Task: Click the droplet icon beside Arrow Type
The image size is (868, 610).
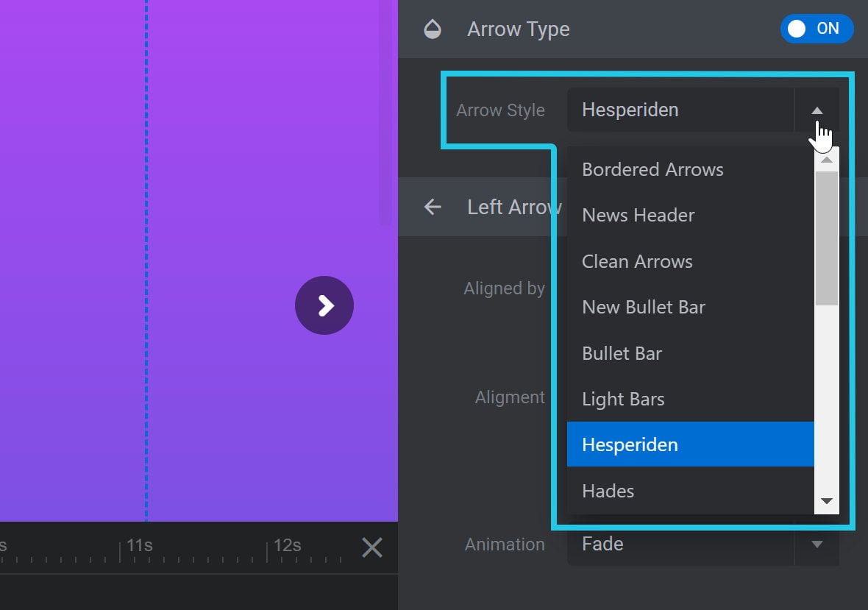Action: [x=433, y=29]
